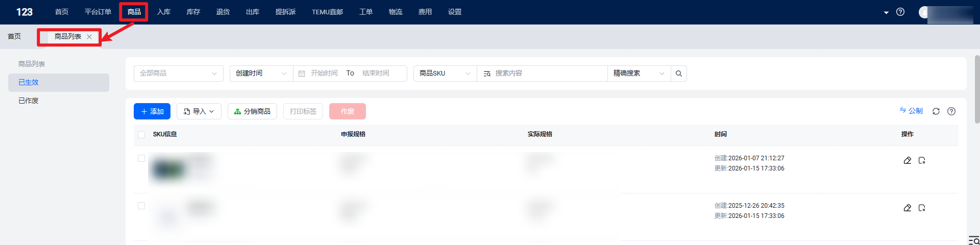The image size is (980, 245).
Task: Open the help question mark icon above table
Action: click(951, 111)
